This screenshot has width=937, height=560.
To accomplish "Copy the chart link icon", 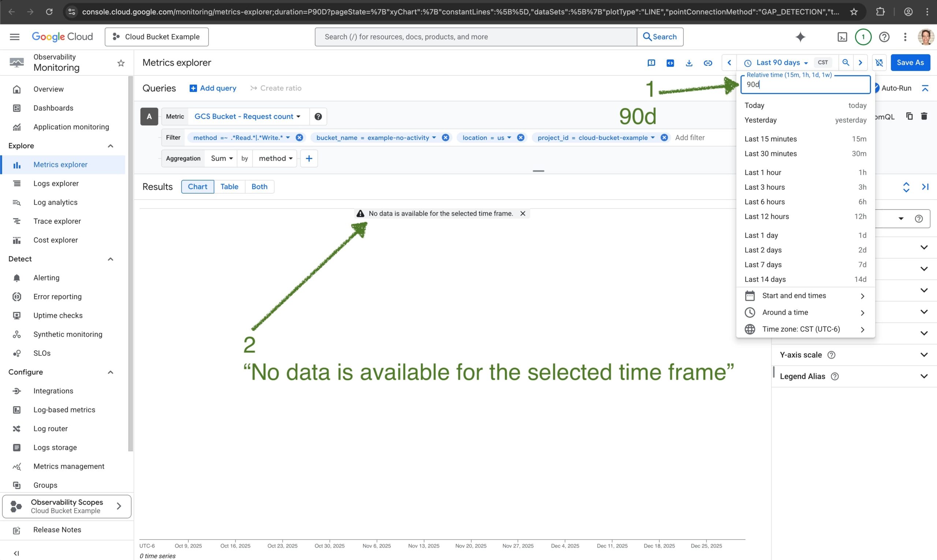I will coord(708,63).
